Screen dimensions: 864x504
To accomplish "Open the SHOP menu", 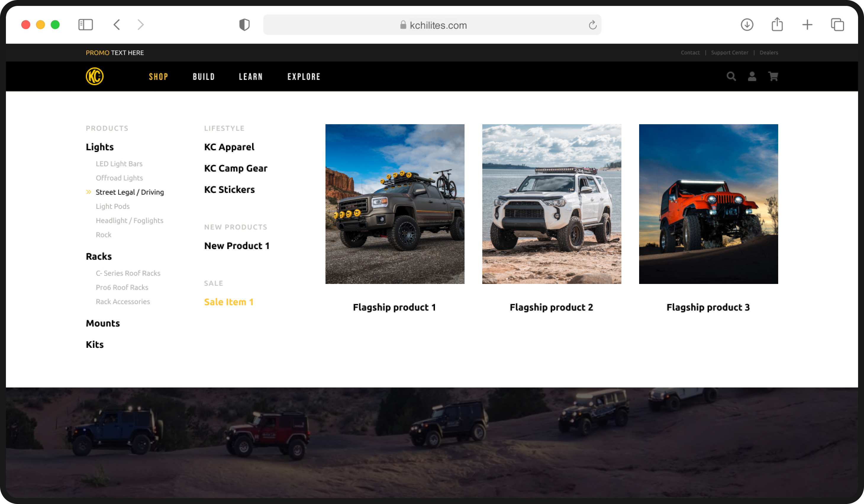I will tap(158, 77).
